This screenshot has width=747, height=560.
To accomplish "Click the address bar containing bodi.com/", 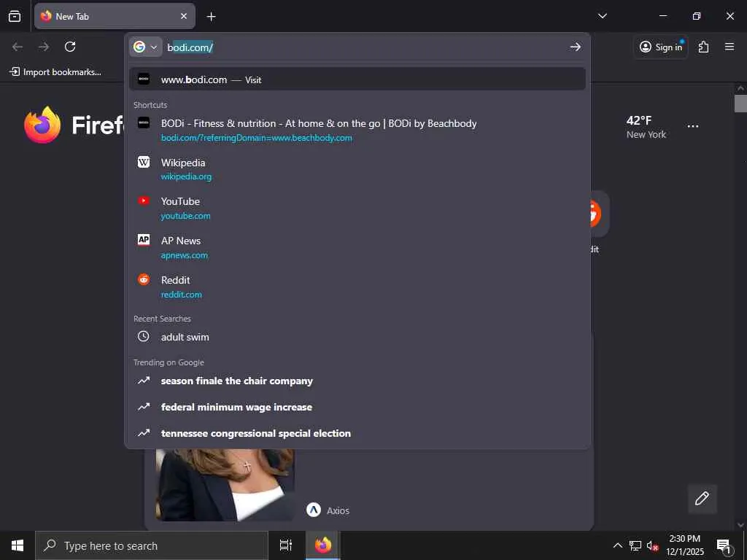I will tap(365, 47).
